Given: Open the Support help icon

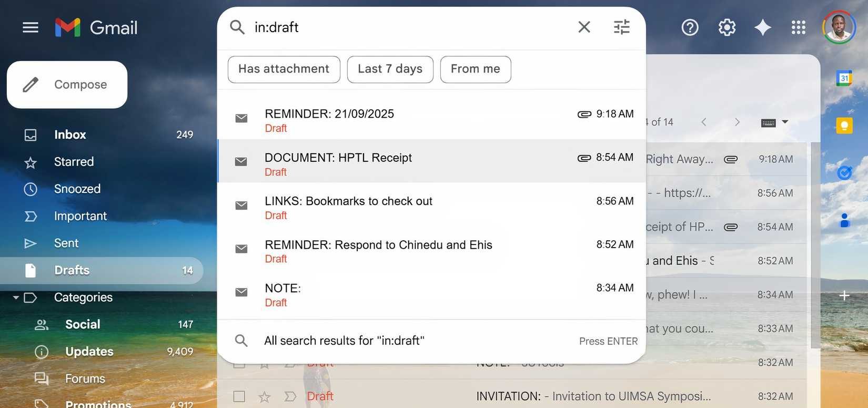Looking at the screenshot, I should click(690, 27).
